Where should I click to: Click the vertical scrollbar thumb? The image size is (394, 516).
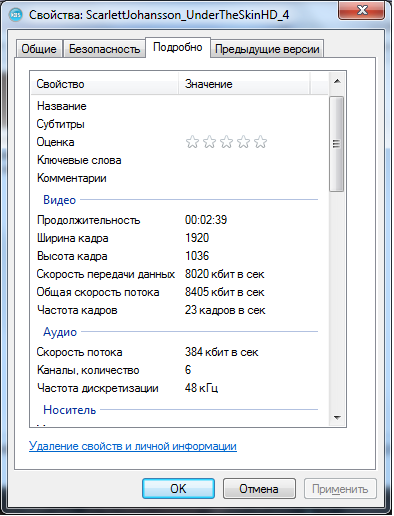point(336,144)
